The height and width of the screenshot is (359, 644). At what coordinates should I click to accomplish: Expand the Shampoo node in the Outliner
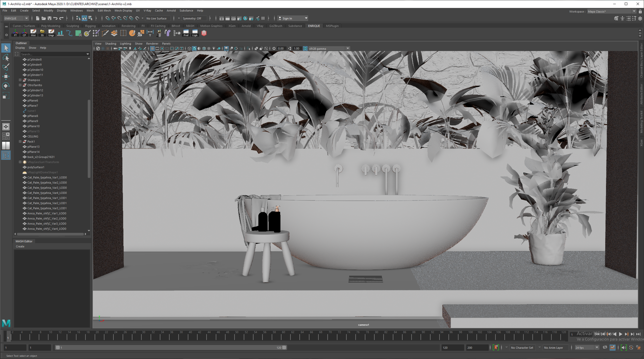pos(20,80)
